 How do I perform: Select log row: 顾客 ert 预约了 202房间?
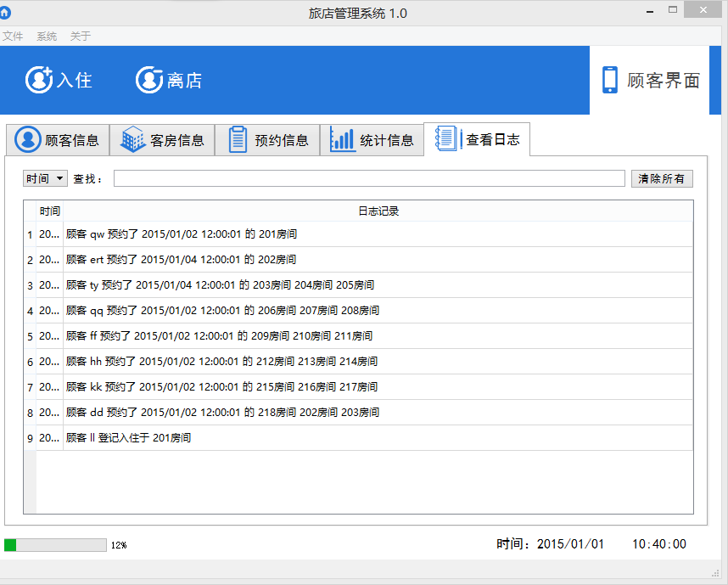(378, 259)
